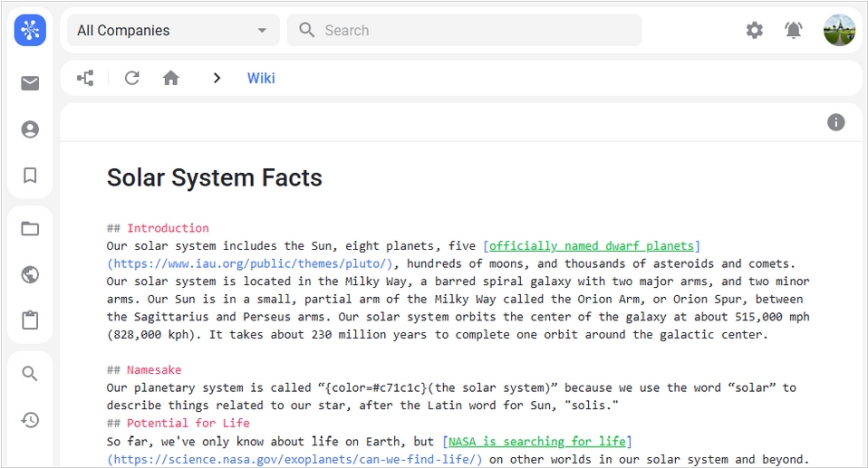Image resolution: width=868 pixels, height=468 pixels.
Task: Open the clipboard icon in sidebar
Action: 30,320
